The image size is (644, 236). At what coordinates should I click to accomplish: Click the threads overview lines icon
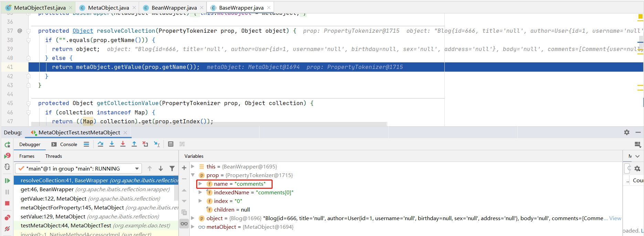[86, 144]
